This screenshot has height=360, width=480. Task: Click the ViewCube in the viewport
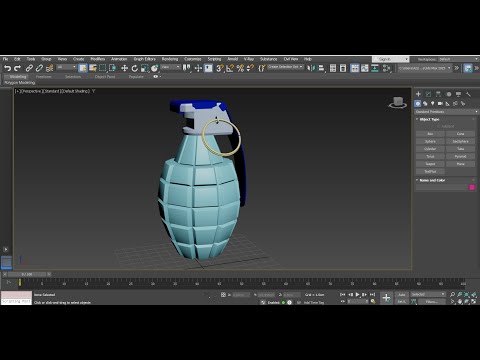click(x=398, y=102)
